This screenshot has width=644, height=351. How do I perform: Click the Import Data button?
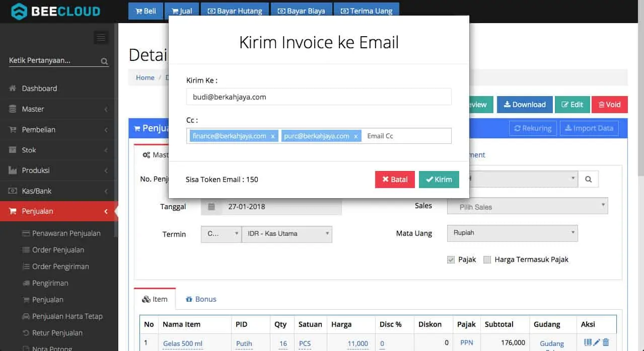[x=589, y=128]
